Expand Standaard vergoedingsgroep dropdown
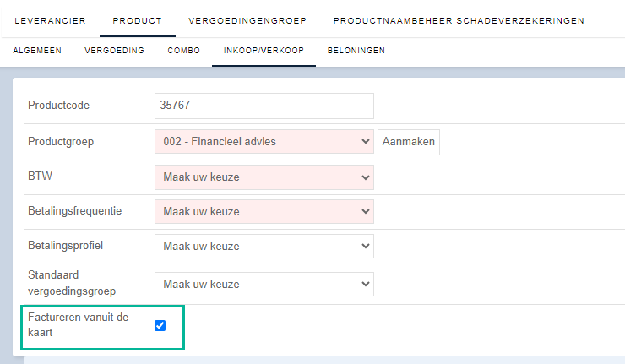The image size is (625, 364). tap(264, 285)
